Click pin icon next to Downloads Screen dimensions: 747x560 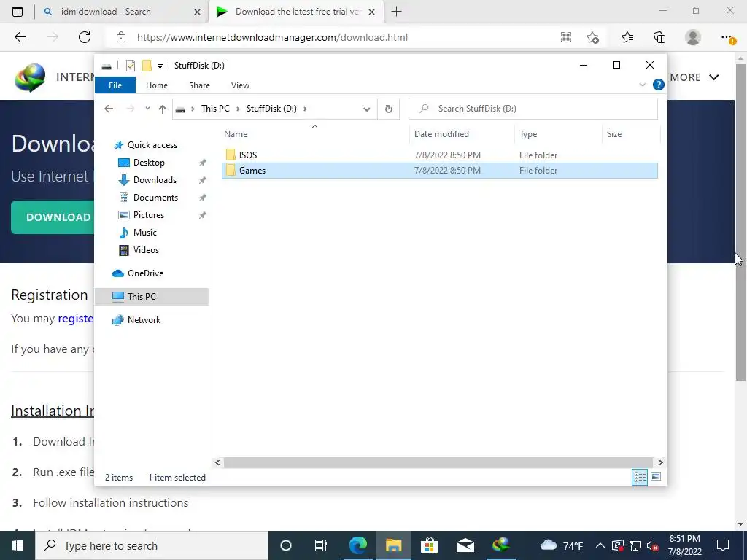coord(203,180)
